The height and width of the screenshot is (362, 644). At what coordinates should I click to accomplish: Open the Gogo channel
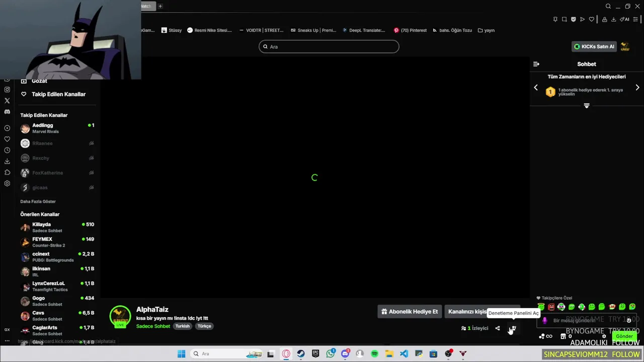tap(57, 301)
